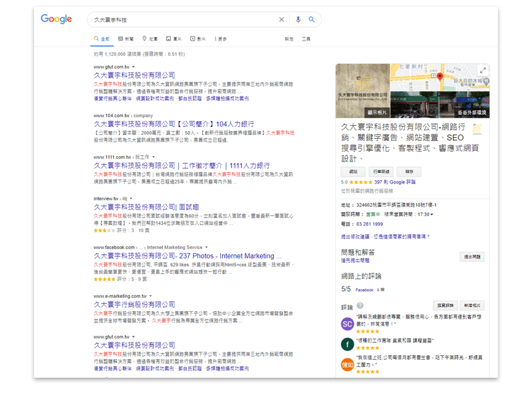Click 搶先提出問題 link

click(x=355, y=261)
